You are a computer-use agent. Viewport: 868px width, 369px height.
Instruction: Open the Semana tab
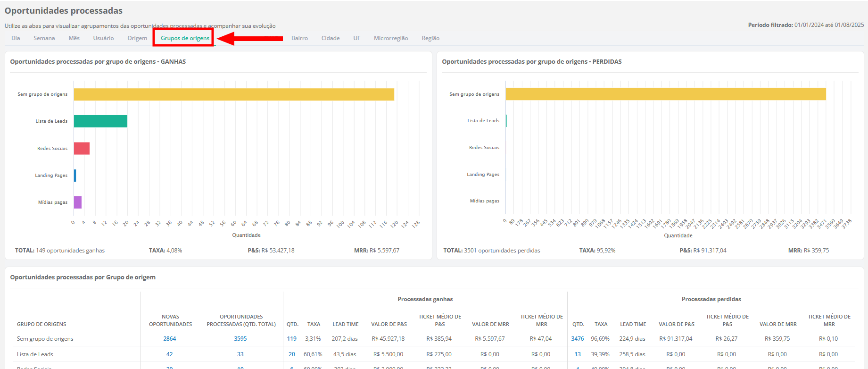tap(44, 38)
